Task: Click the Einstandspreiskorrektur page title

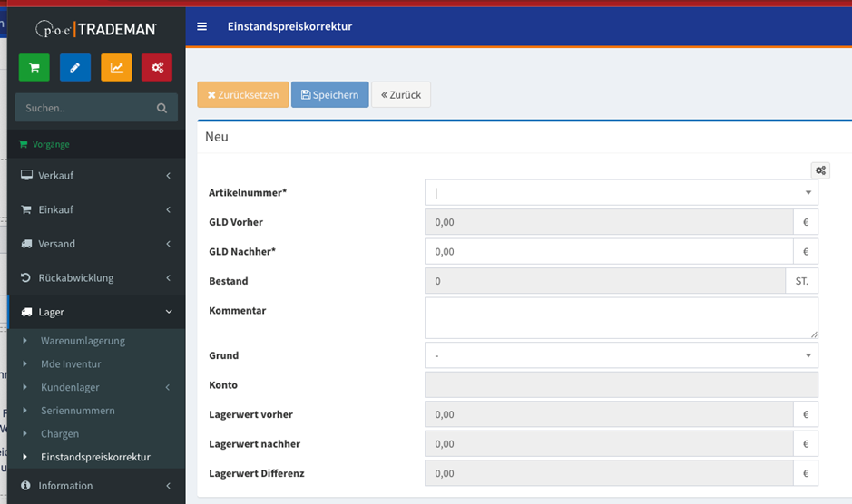Action: click(x=289, y=26)
